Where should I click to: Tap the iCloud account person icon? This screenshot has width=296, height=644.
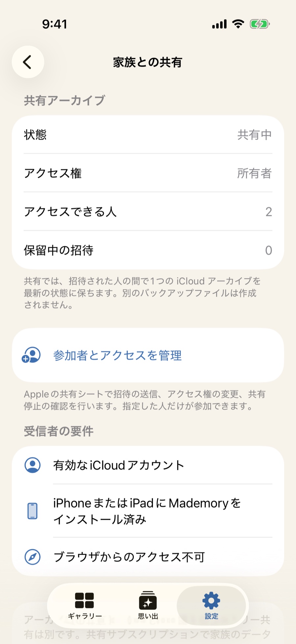(33, 465)
